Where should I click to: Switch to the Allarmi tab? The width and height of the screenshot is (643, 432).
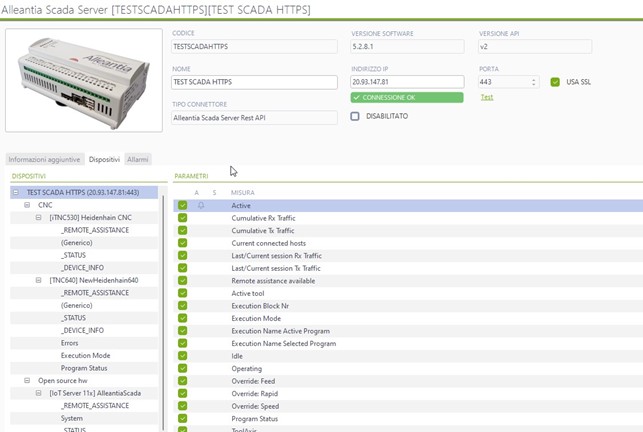click(138, 159)
